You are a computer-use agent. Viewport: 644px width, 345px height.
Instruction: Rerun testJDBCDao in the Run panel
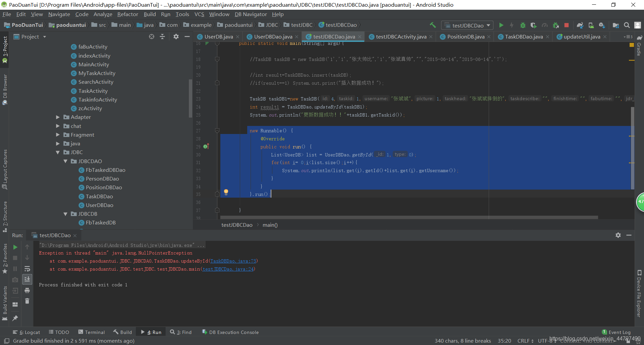15,247
